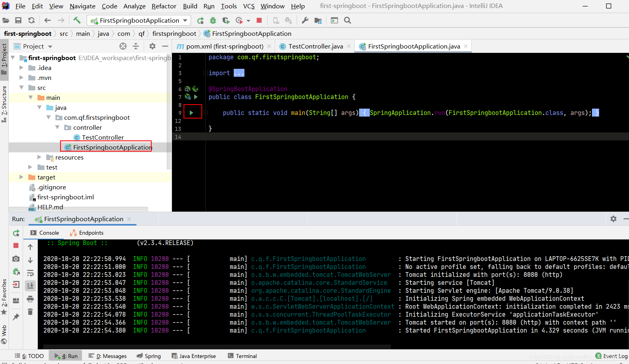
Task: Click the Dump Threads camera icon
Action: point(16,259)
